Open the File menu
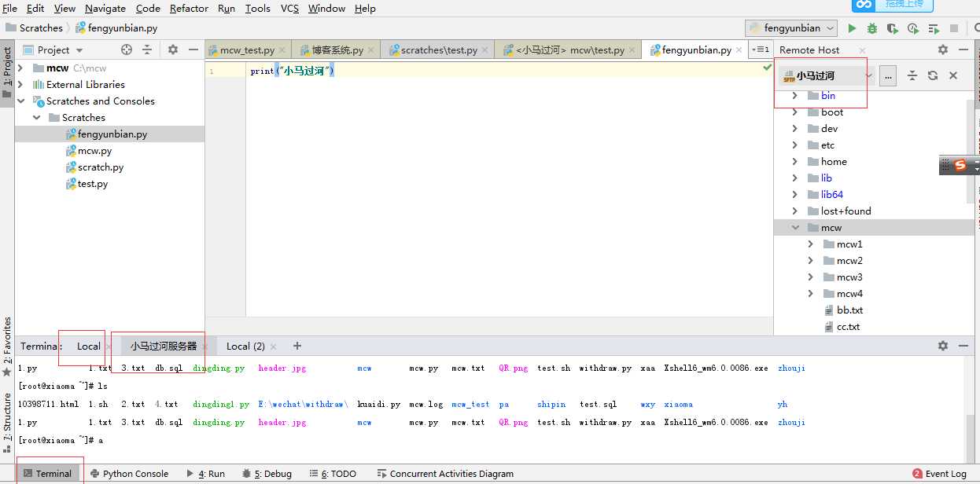 pyautogui.click(x=9, y=9)
